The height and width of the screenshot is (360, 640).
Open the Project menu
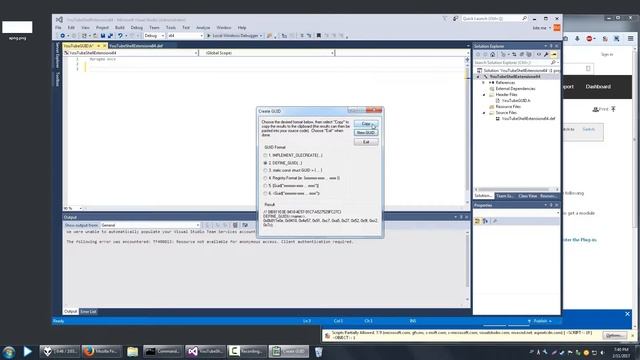102,28
